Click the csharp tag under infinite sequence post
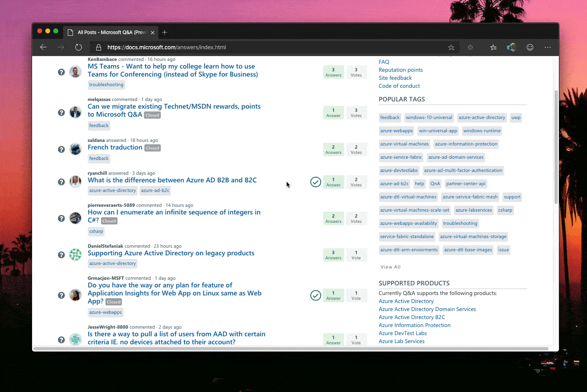The height and width of the screenshot is (392, 587). tap(96, 231)
